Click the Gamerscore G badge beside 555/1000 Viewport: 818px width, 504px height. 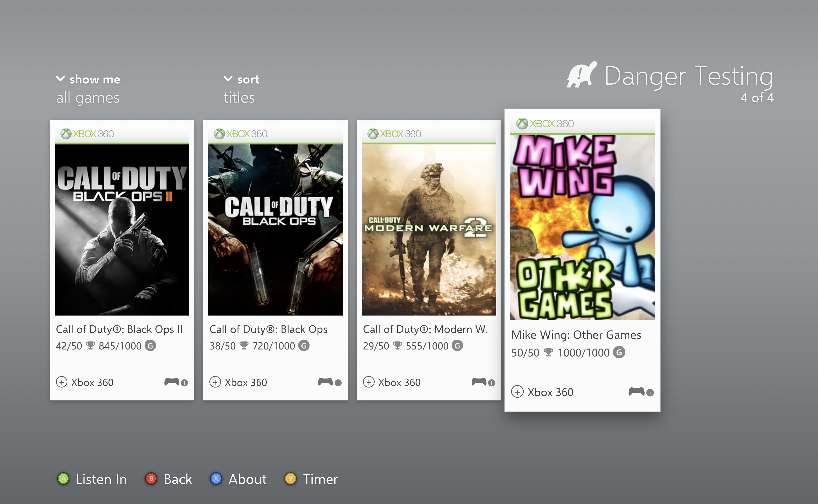pos(457,346)
